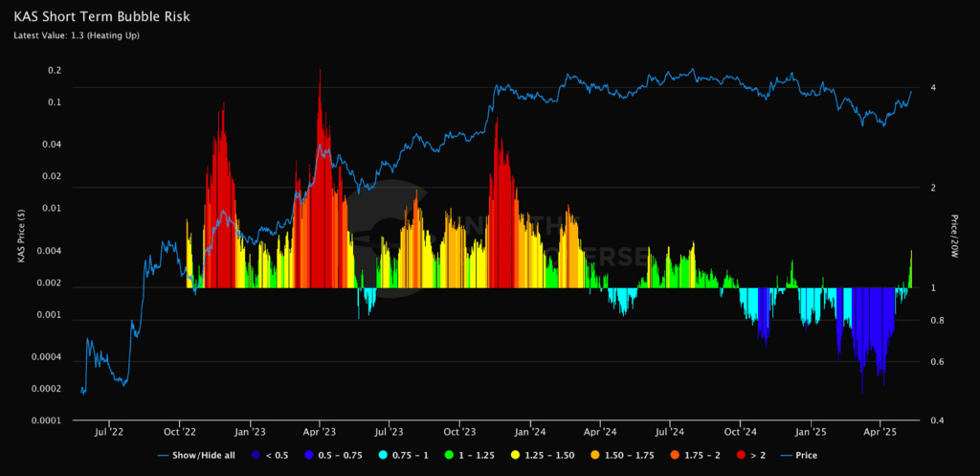Click the "Oct '24" x-axis label
This screenshot has width=980, height=476.
(x=740, y=431)
